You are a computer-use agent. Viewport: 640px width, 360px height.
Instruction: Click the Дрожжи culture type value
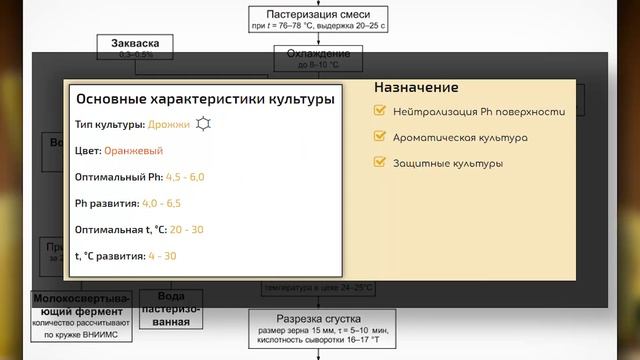[169, 124]
